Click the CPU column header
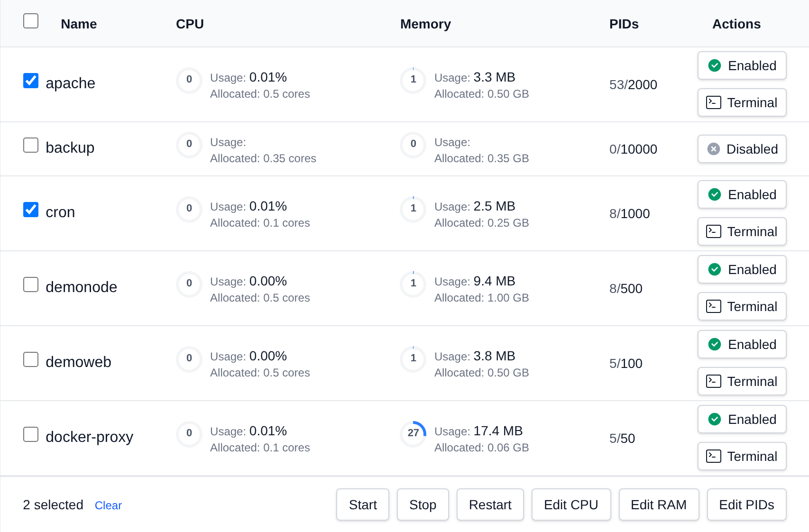Viewport: 809px width, 532px height. 190,24
